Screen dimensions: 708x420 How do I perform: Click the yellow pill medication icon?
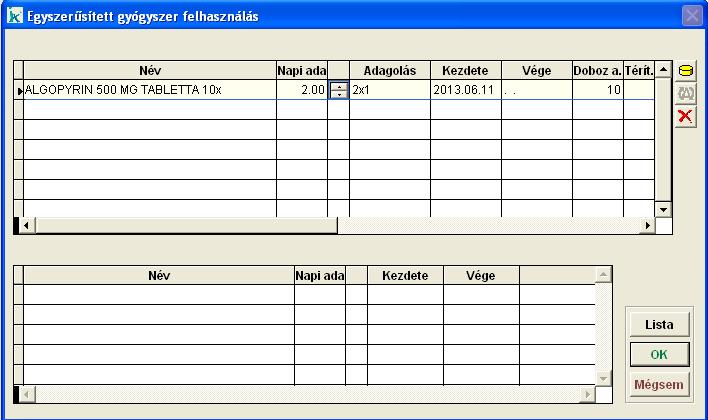tap(686, 71)
